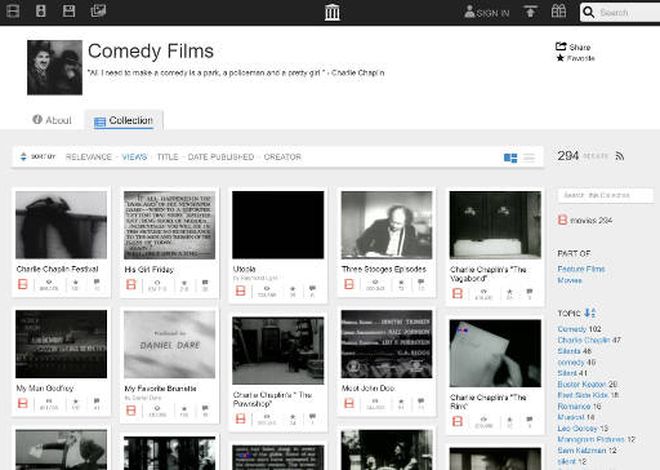Viewport: 660px width, 470px height.
Task: Click the reviews bubble on His Girl Friday
Action: [x=205, y=283]
